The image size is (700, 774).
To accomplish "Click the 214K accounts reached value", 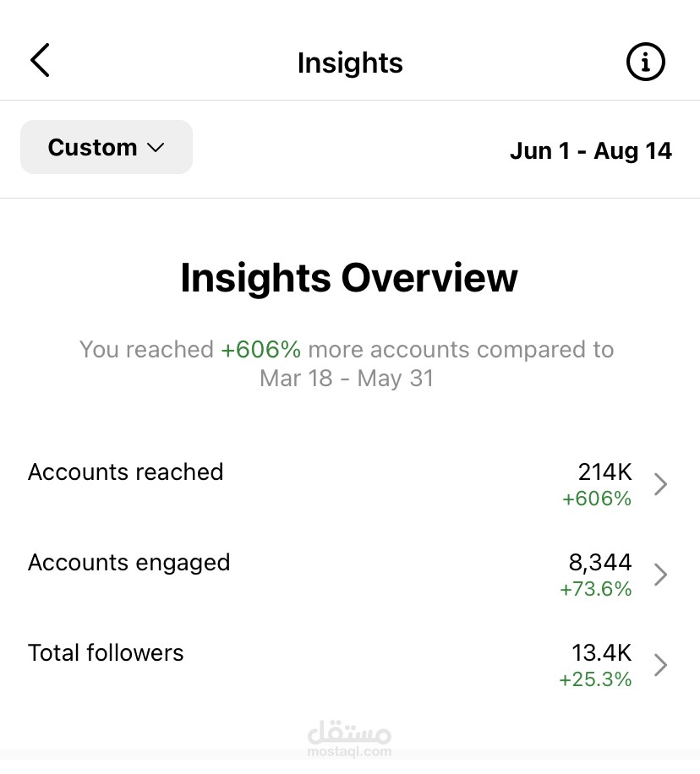I will (605, 471).
